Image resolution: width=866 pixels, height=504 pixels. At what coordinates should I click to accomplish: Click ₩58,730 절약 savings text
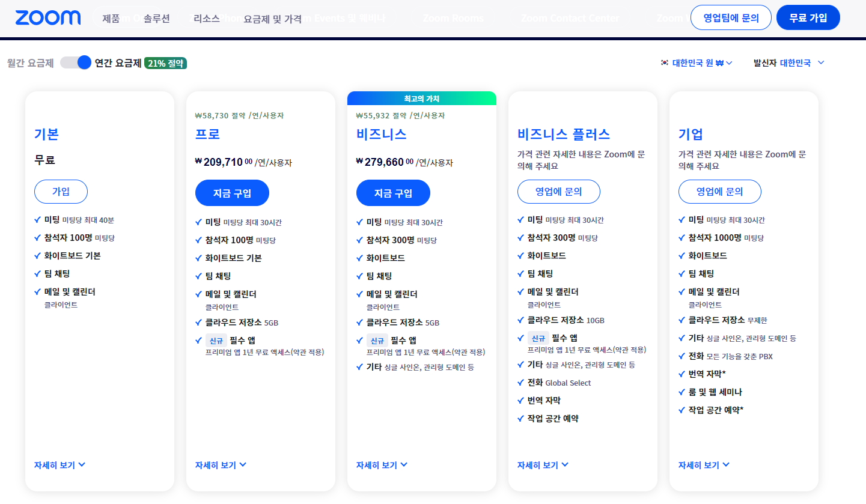240,115
